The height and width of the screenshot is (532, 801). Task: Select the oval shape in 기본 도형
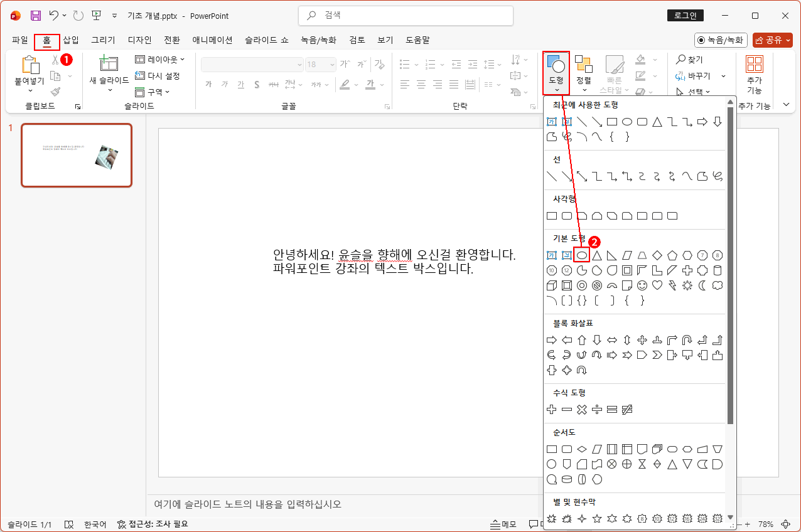(x=582, y=255)
